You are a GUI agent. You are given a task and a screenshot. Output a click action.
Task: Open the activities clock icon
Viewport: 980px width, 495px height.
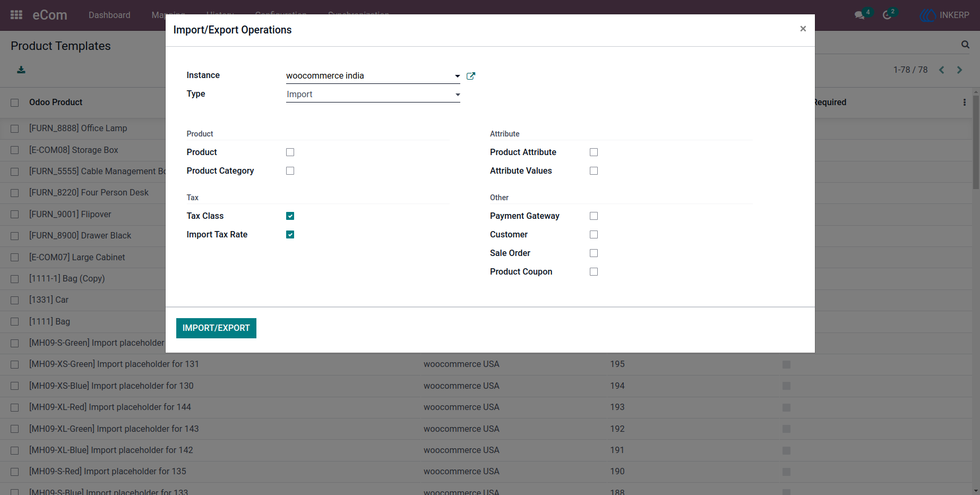coord(887,15)
